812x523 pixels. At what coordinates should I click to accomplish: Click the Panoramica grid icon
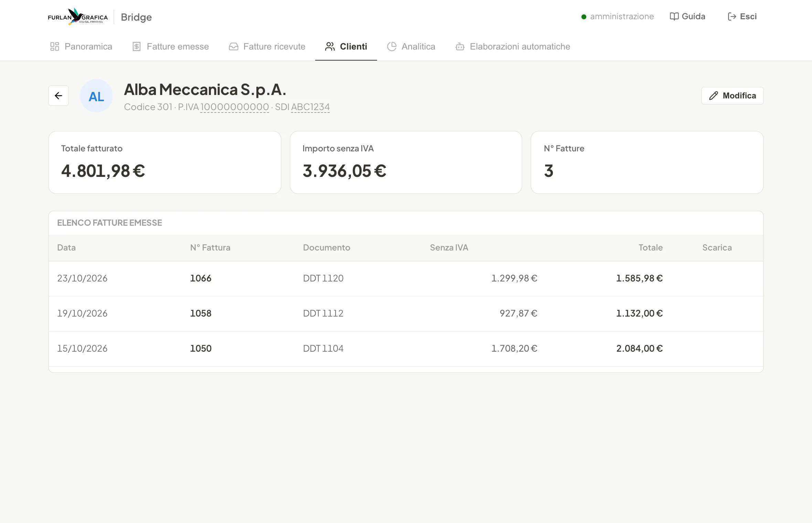coord(55,46)
